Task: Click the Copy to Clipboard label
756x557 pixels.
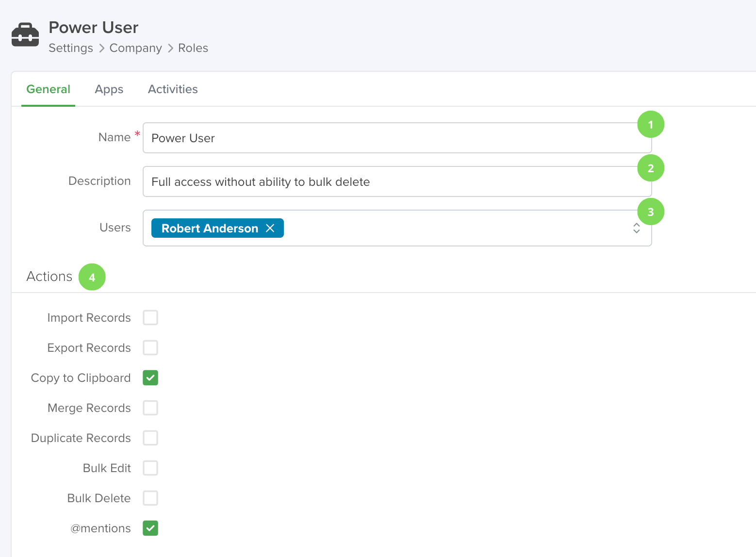Action: tap(81, 378)
